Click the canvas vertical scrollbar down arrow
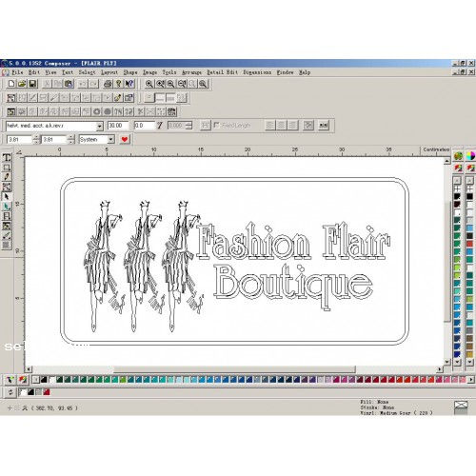 447,362
